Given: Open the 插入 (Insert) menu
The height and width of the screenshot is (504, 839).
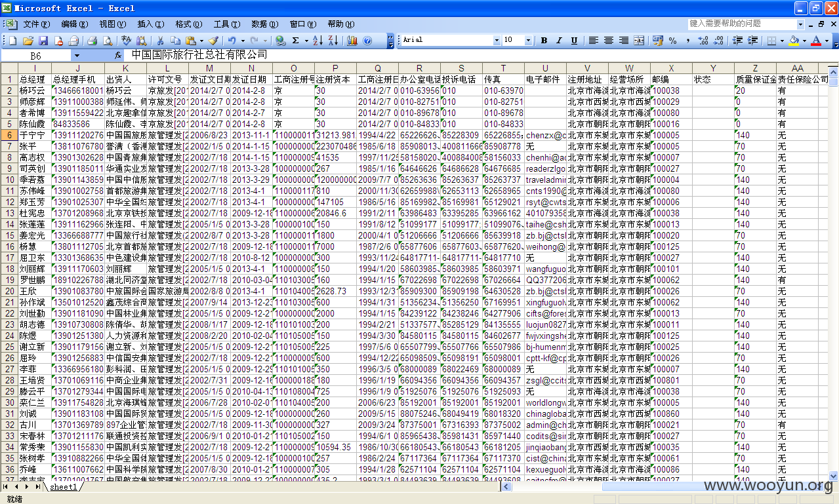Looking at the screenshot, I should (x=151, y=24).
